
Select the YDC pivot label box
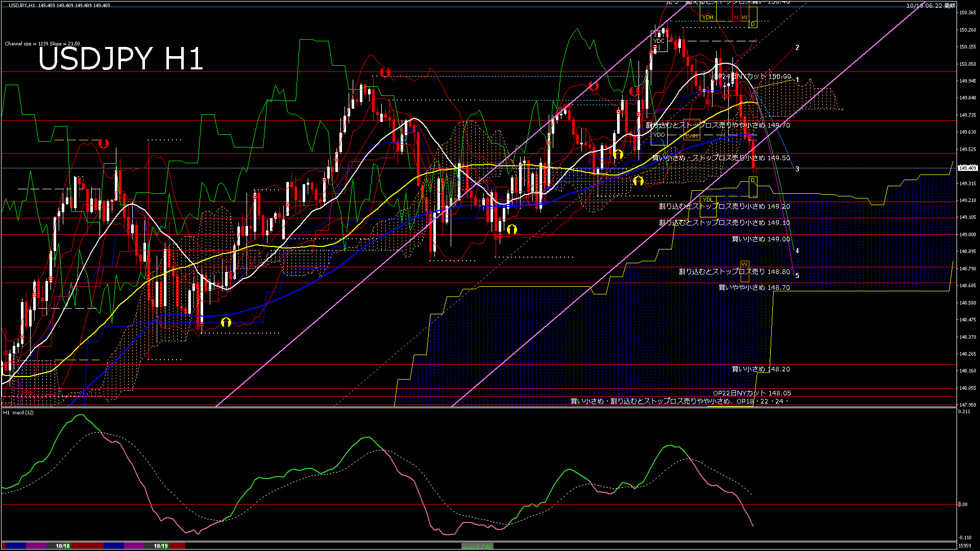pos(659,41)
